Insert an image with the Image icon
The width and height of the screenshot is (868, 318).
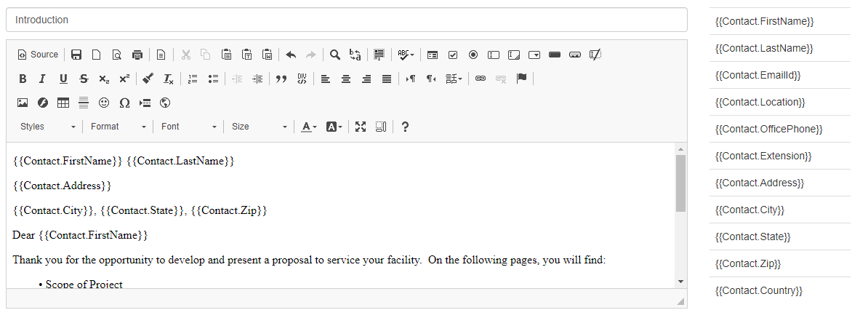point(23,103)
